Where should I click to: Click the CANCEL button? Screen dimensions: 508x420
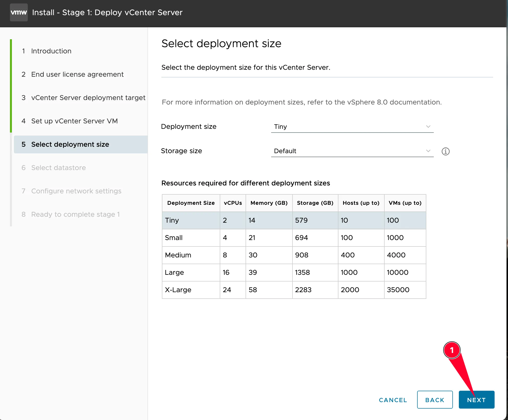(393, 400)
